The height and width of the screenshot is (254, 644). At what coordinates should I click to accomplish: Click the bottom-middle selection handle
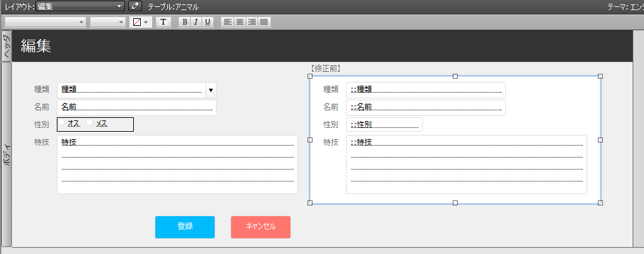(455, 203)
